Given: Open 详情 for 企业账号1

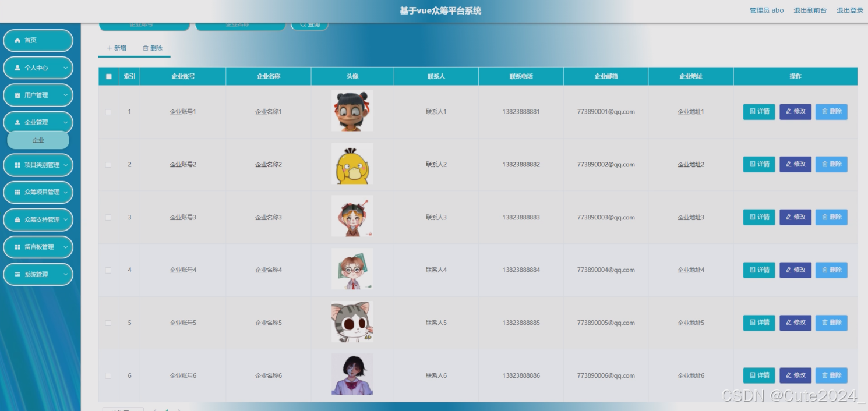Looking at the screenshot, I should point(758,111).
